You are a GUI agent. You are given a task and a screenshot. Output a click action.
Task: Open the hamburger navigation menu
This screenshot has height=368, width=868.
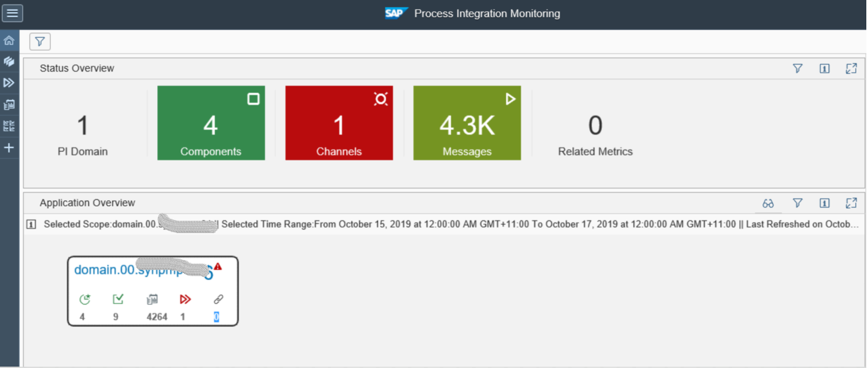coord(12,13)
